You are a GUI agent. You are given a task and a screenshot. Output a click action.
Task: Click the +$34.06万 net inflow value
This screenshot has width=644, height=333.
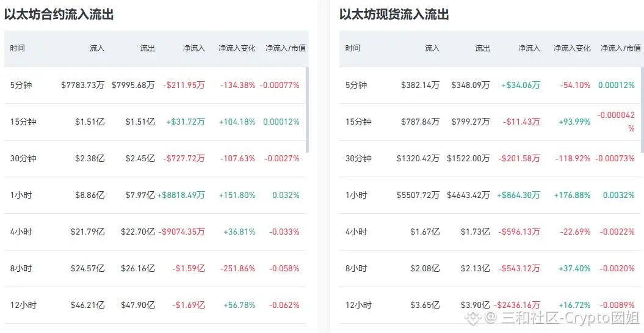(521, 85)
